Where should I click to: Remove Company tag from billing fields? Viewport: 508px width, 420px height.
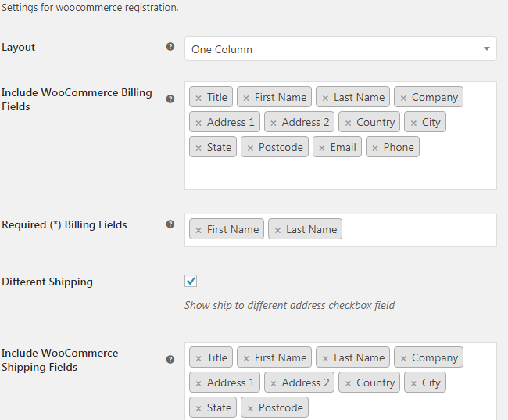[403, 98]
